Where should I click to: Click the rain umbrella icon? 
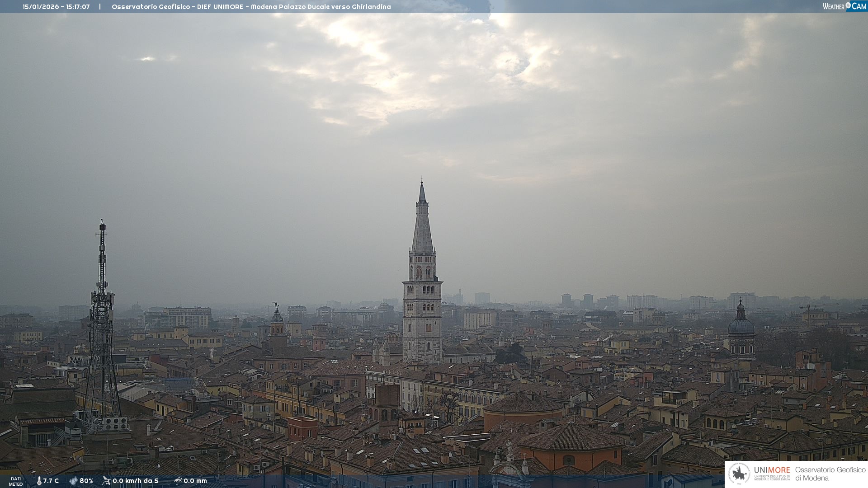pyautogui.click(x=178, y=481)
